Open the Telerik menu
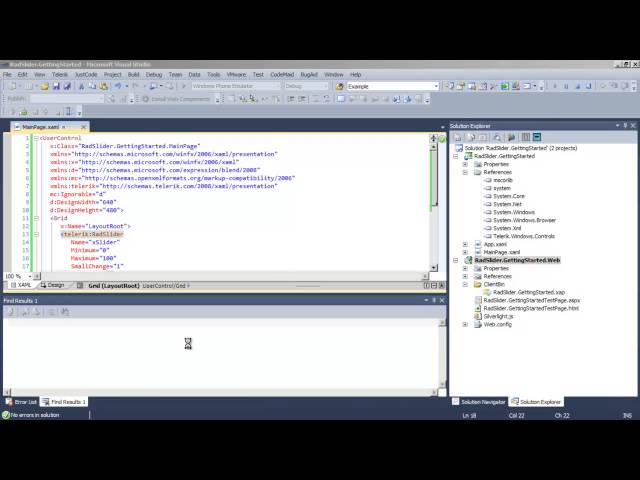640x480 pixels. [60, 75]
